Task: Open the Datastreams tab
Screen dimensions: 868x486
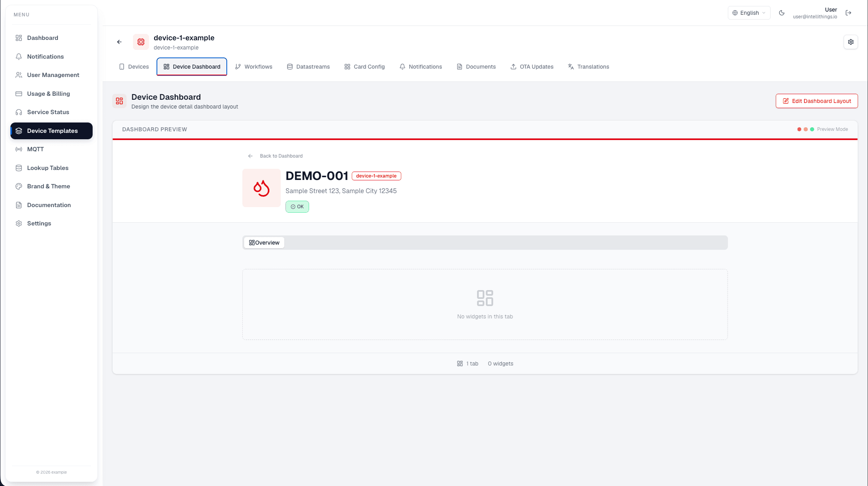Action: pyautogui.click(x=308, y=67)
